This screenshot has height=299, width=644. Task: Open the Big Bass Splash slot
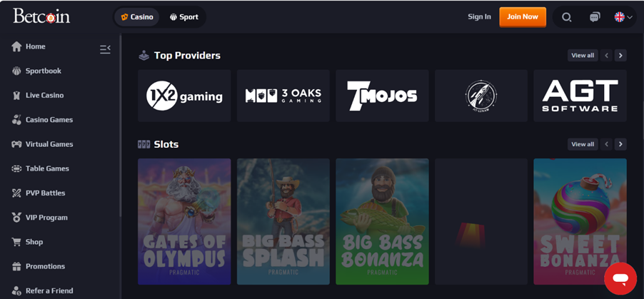[x=283, y=222]
